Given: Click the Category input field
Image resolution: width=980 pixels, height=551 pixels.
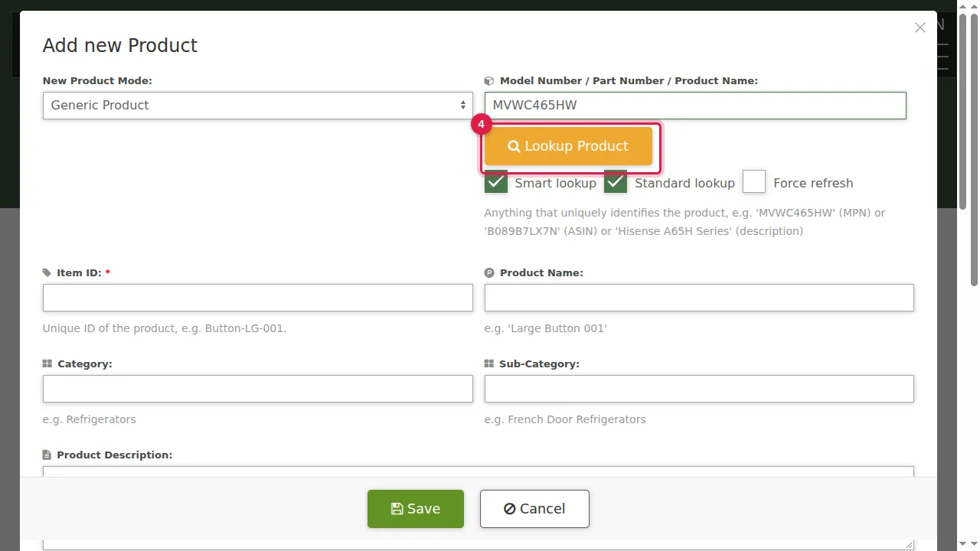Looking at the screenshot, I should [257, 389].
